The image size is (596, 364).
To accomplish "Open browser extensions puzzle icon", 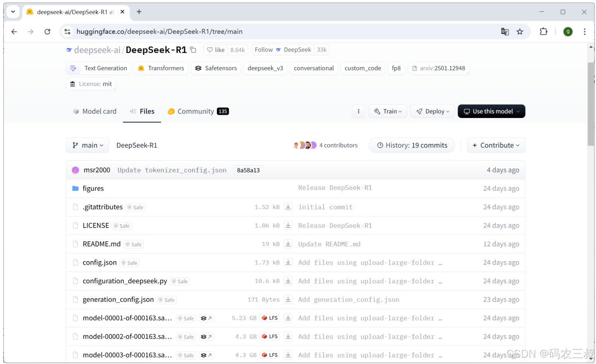I will click(x=543, y=31).
